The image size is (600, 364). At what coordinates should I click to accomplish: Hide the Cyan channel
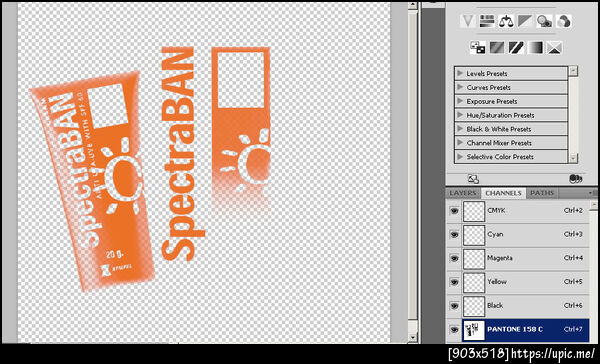pos(454,234)
